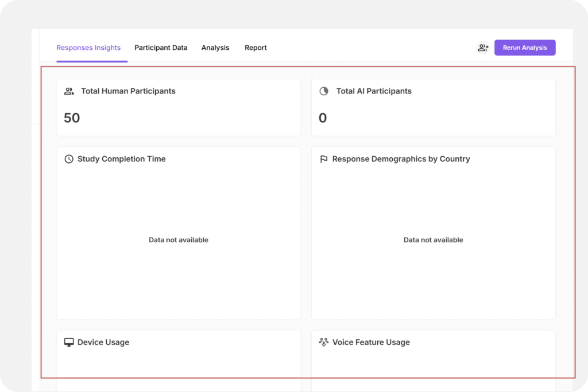
Task: Click the add participant icon
Action: (x=483, y=48)
